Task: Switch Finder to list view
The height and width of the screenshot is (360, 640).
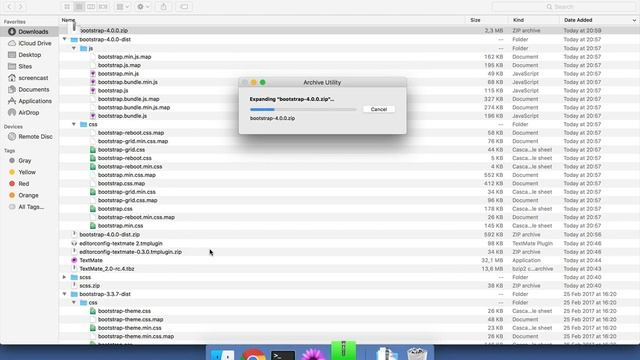Action: (79, 7)
